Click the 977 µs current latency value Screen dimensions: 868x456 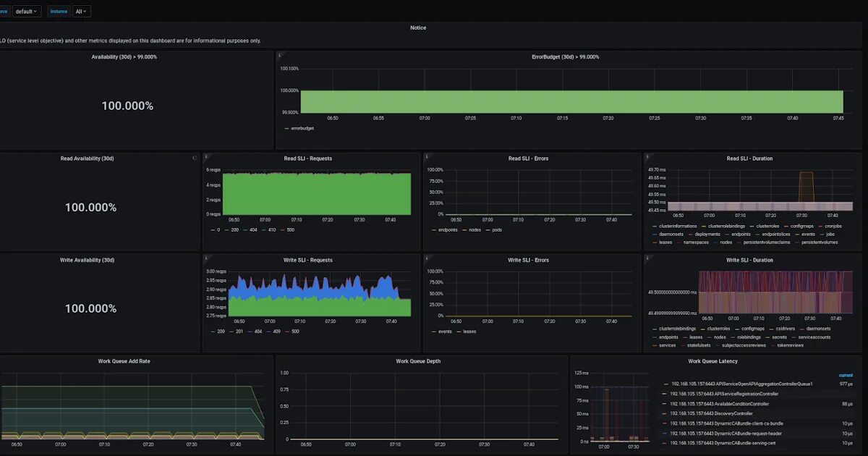point(846,384)
